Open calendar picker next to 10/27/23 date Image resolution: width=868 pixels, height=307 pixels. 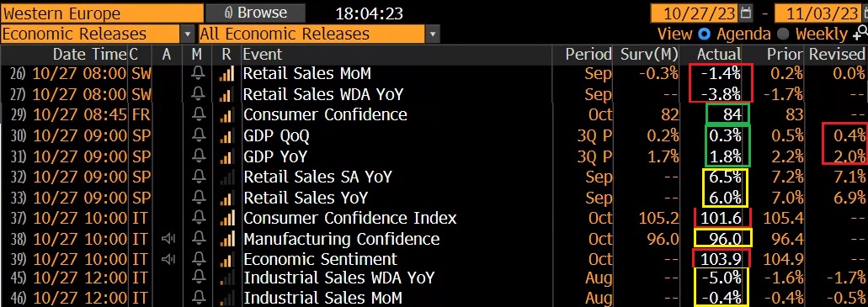point(746,13)
